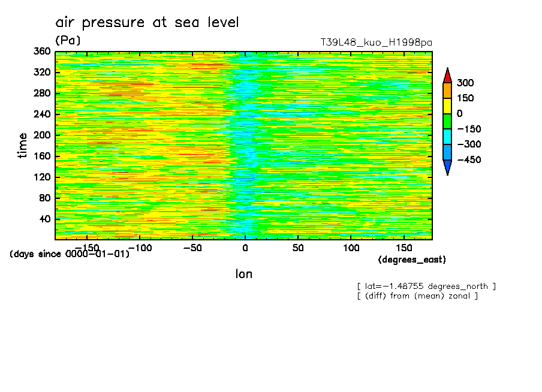542x392 pixels.
Task: Click the yellow colorbar segment
Action: point(447,106)
